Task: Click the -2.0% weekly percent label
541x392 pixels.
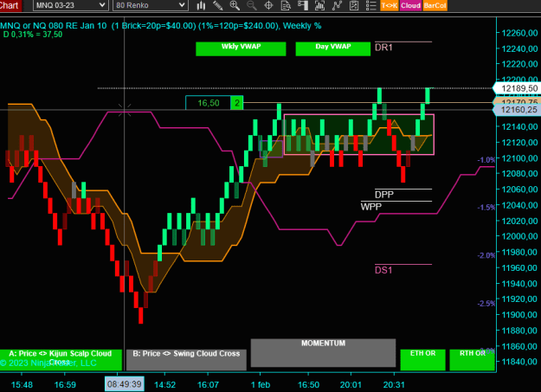Action: (486, 255)
